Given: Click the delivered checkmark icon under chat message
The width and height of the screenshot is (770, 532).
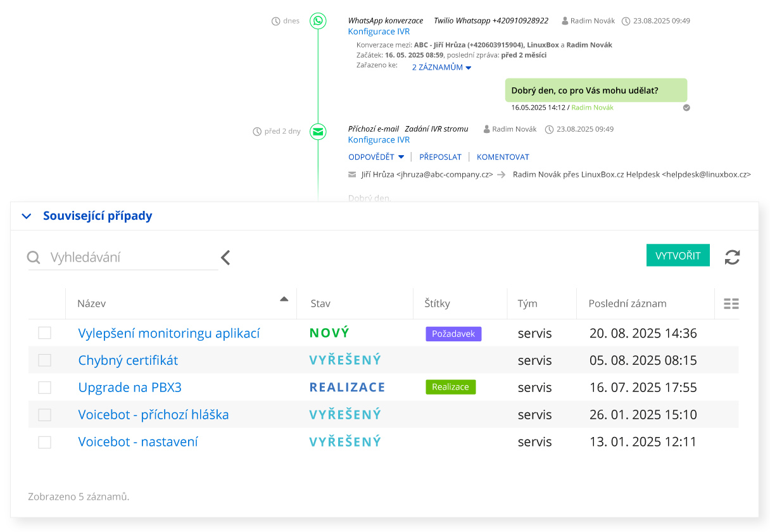Looking at the screenshot, I should click(686, 108).
